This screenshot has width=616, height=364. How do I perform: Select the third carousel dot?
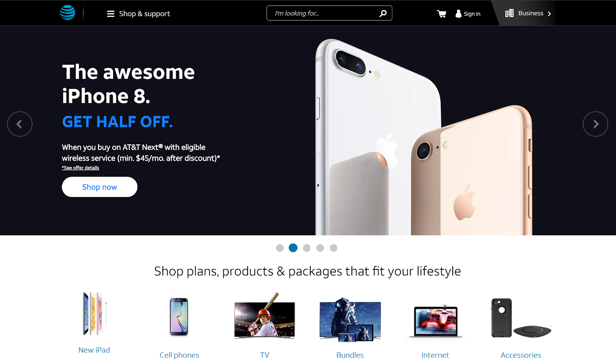[306, 248]
